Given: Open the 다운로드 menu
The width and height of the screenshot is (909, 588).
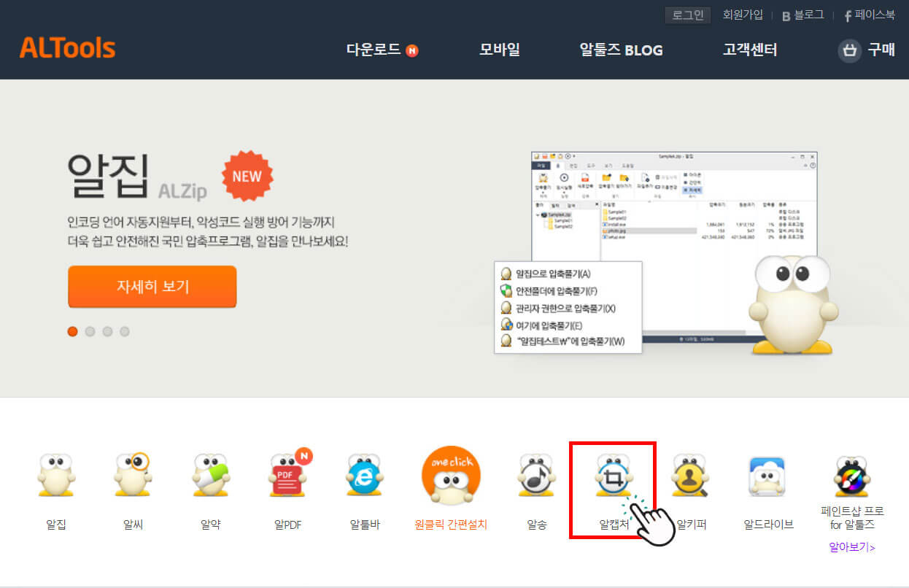Looking at the screenshot, I should click(376, 51).
